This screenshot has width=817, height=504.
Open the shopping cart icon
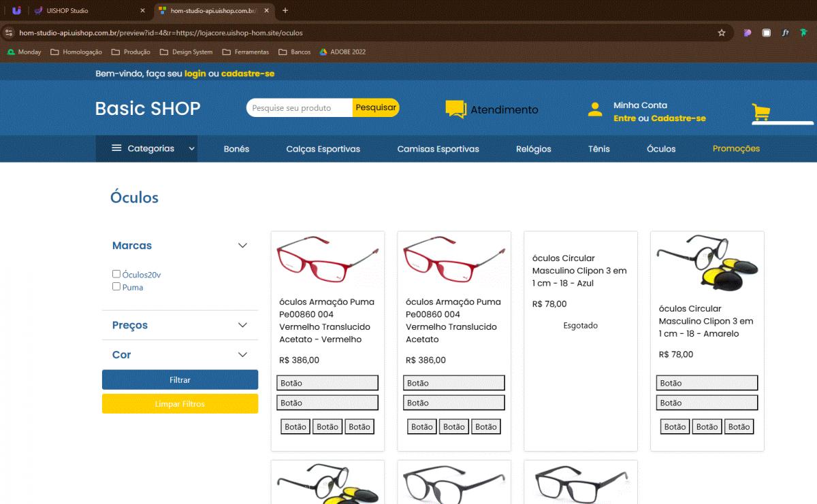click(x=760, y=112)
